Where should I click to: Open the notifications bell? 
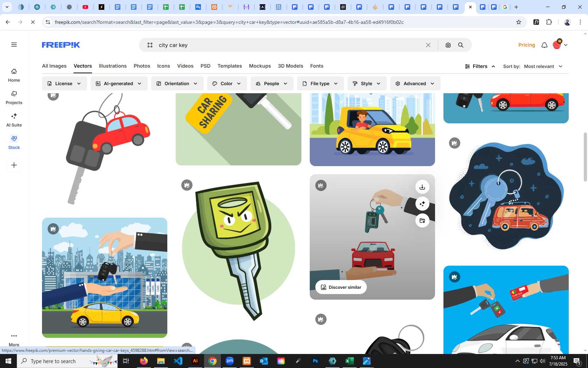[x=544, y=45]
